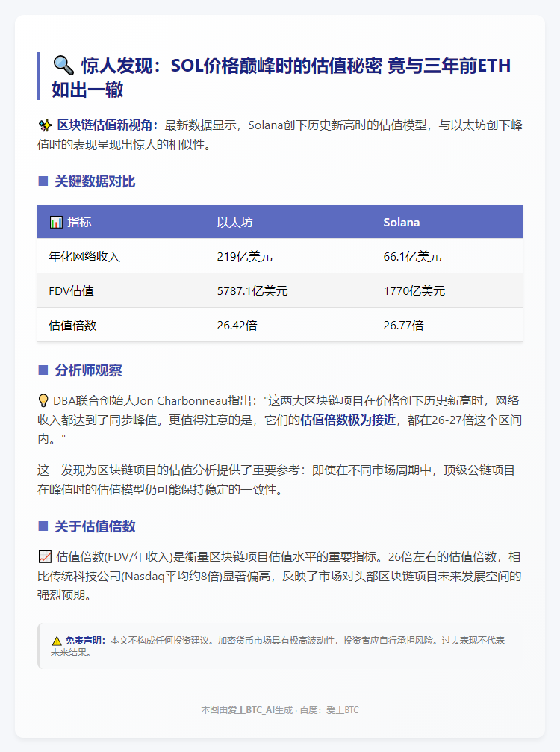The height and width of the screenshot is (752, 560).
Task: Click the line chart emoji before 估值倍数(FDV/年收入)
Action: (45, 557)
